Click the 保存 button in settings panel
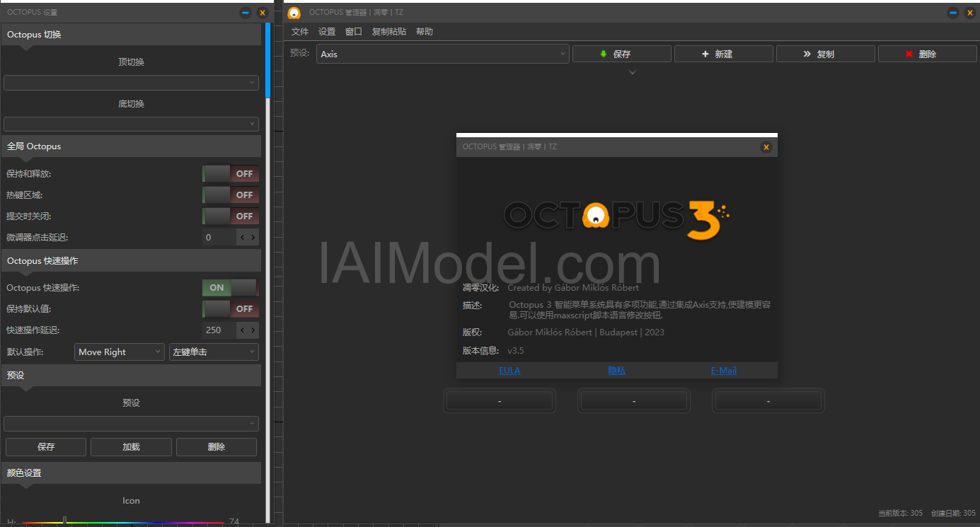This screenshot has width=980, height=527. [46, 447]
